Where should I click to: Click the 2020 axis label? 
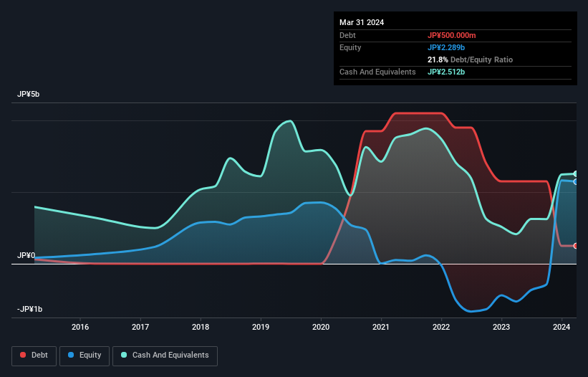(321, 327)
